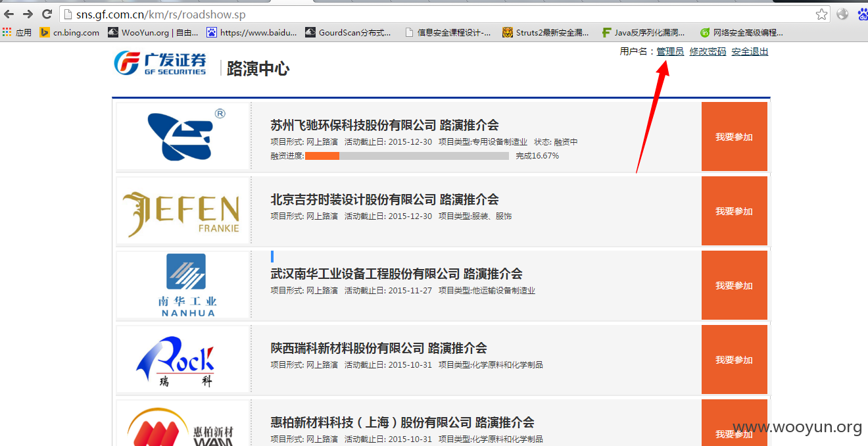Click 我要参加 for 武汉南华工业设备
Viewport: 868px width, 446px height.
[734, 285]
